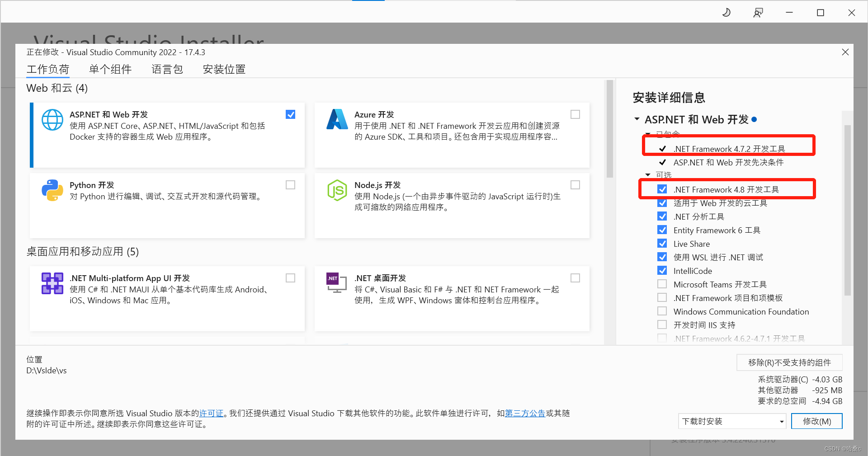The width and height of the screenshot is (868, 456).
Task: Open the 下载时安装 dropdown
Action: pos(732,421)
